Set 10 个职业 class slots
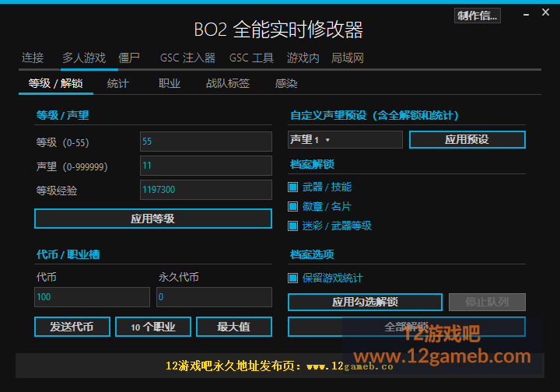The width and height of the screenshot is (560, 392). pos(153,327)
